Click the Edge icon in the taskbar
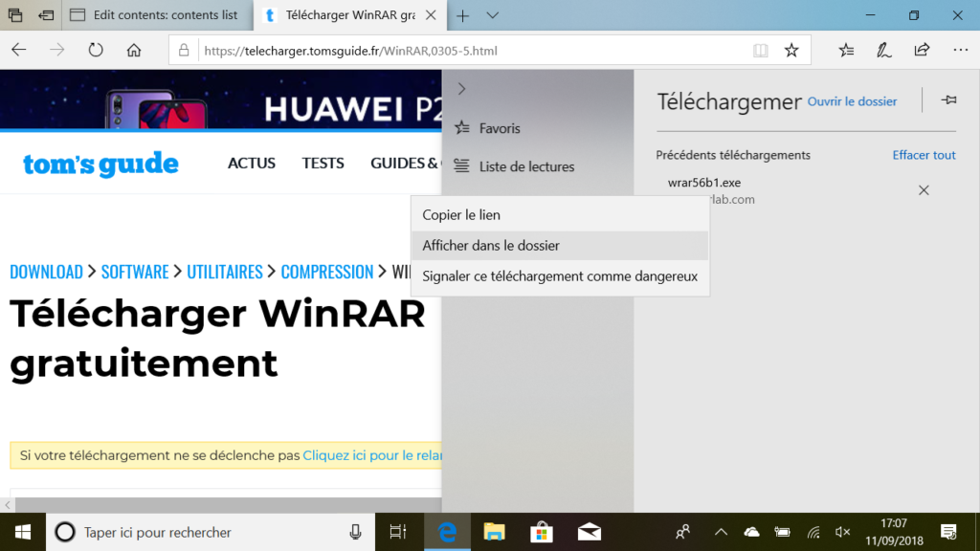The image size is (980, 551). tap(447, 532)
